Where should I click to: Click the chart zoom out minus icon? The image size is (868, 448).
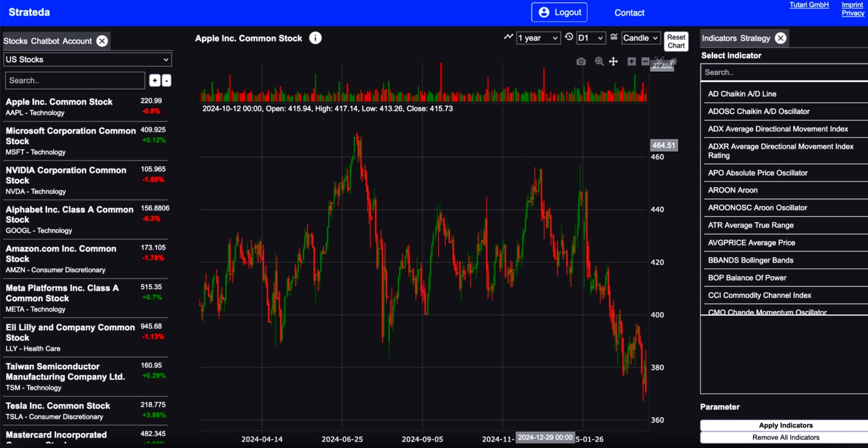tap(645, 61)
